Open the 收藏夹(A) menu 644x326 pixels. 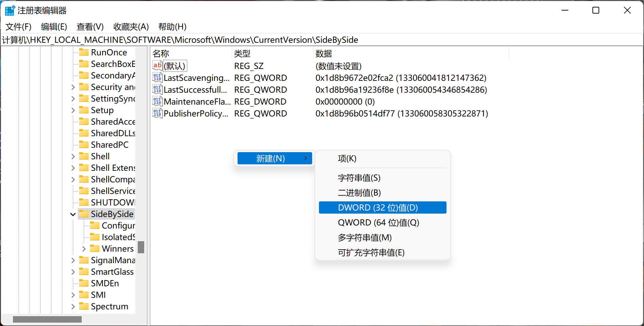(131, 26)
